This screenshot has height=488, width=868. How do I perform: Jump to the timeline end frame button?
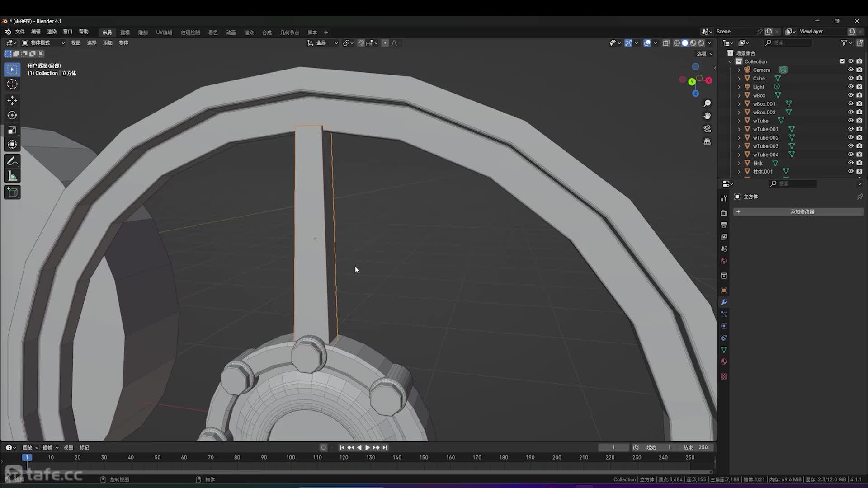pyautogui.click(x=385, y=447)
